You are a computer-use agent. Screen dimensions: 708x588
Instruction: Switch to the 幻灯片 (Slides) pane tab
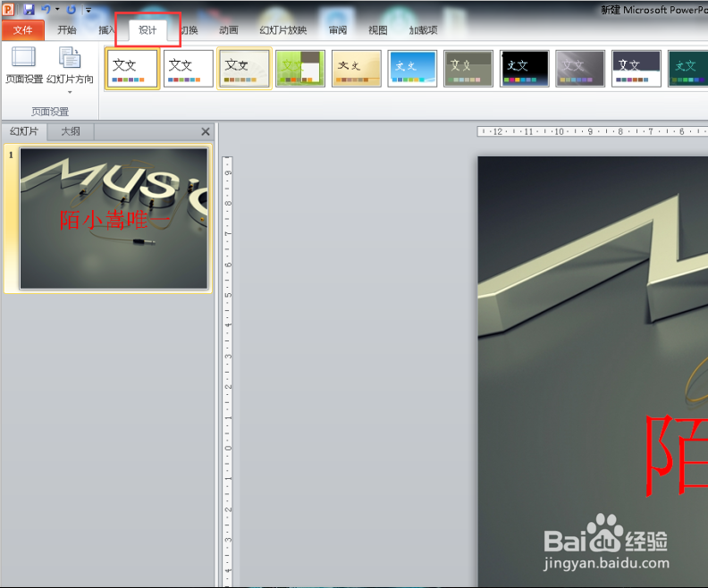24,131
